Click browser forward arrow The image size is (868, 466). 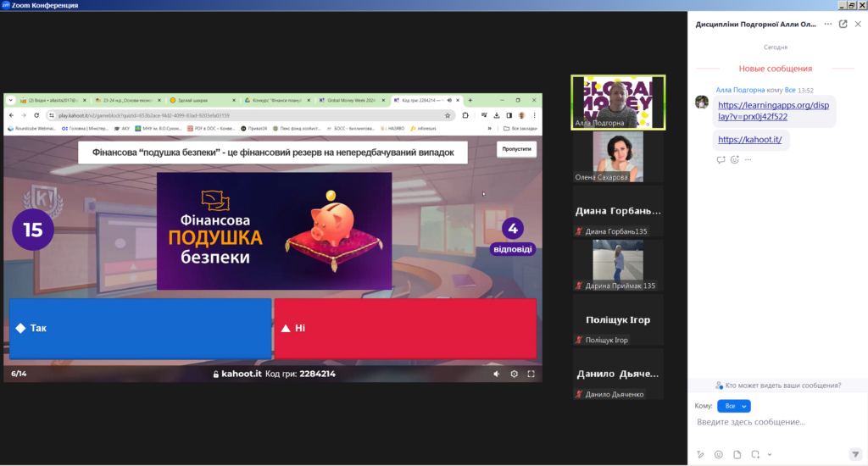click(x=24, y=115)
